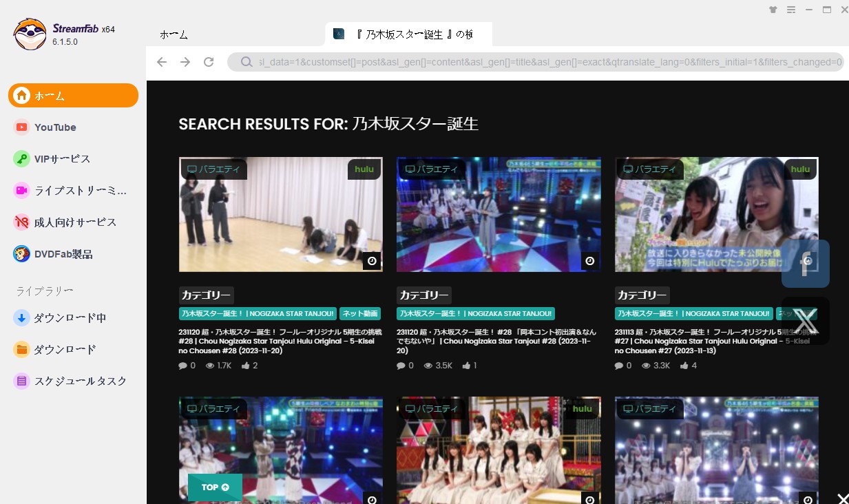Screen dimensions: 849x504
Task: Click the browser forward arrow
Action: (x=185, y=63)
